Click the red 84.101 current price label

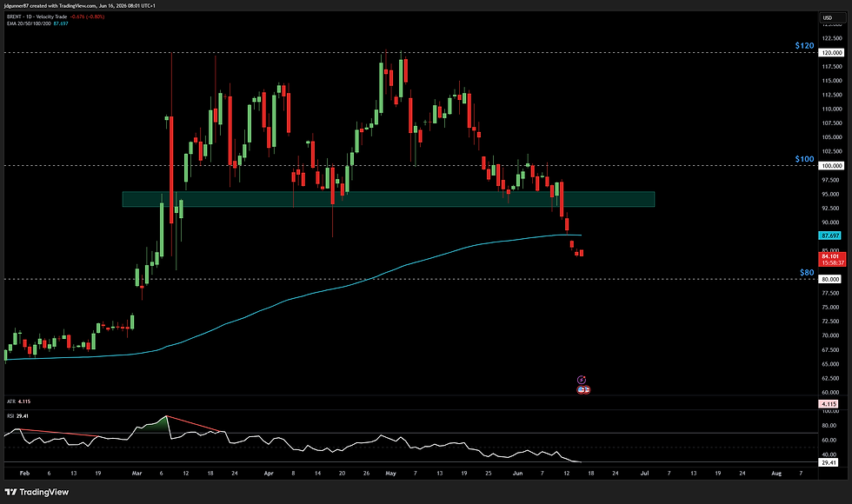pos(832,259)
